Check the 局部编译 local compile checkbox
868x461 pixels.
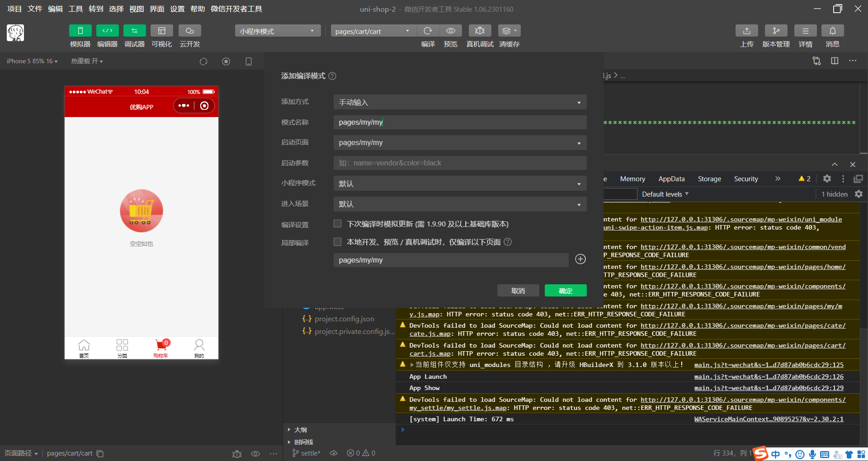(337, 242)
